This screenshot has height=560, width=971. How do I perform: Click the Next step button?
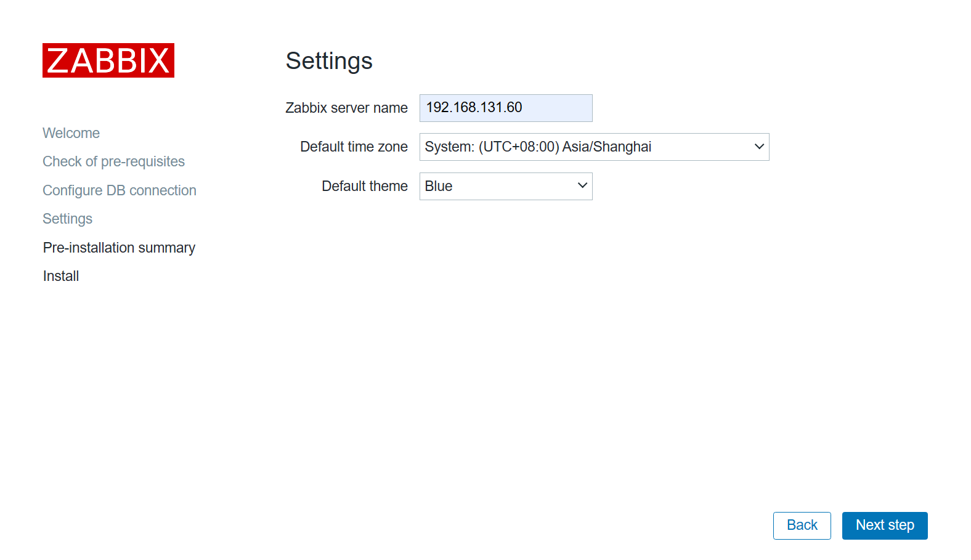click(885, 526)
